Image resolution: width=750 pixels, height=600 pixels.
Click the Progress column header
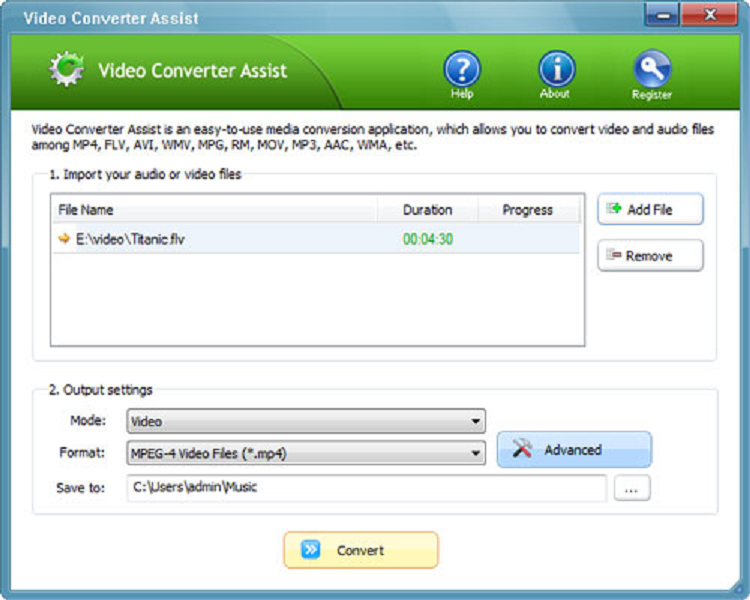tap(528, 210)
